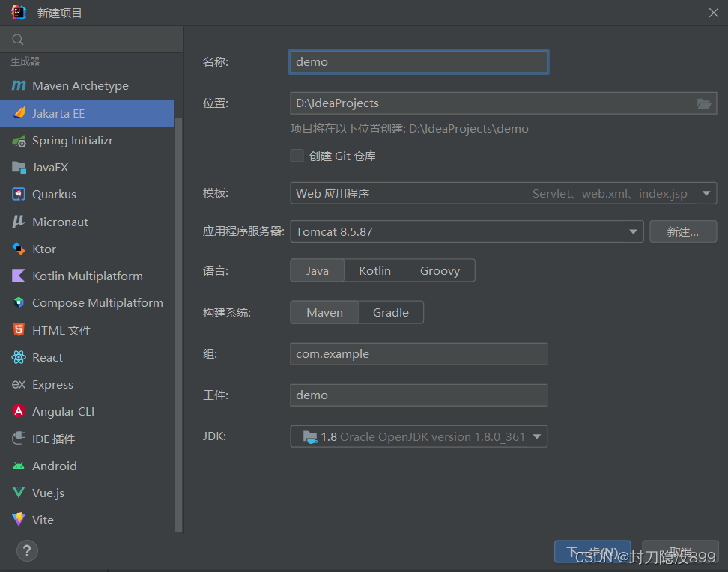The width and height of the screenshot is (728, 572).
Task: Click the JDK folder icon
Action: tap(309, 437)
